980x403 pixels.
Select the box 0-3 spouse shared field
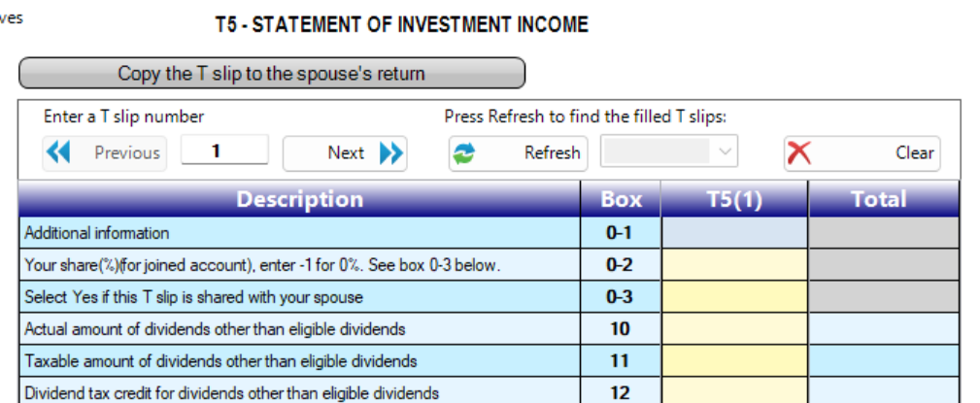click(734, 297)
